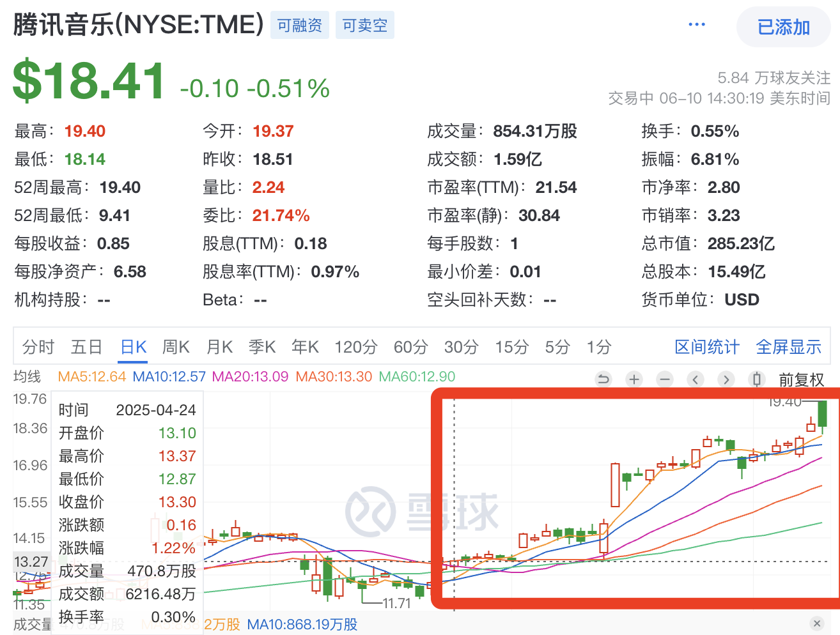840x635 pixels.
Task: Click the 最高 value 19.40
Action: (x=84, y=131)
